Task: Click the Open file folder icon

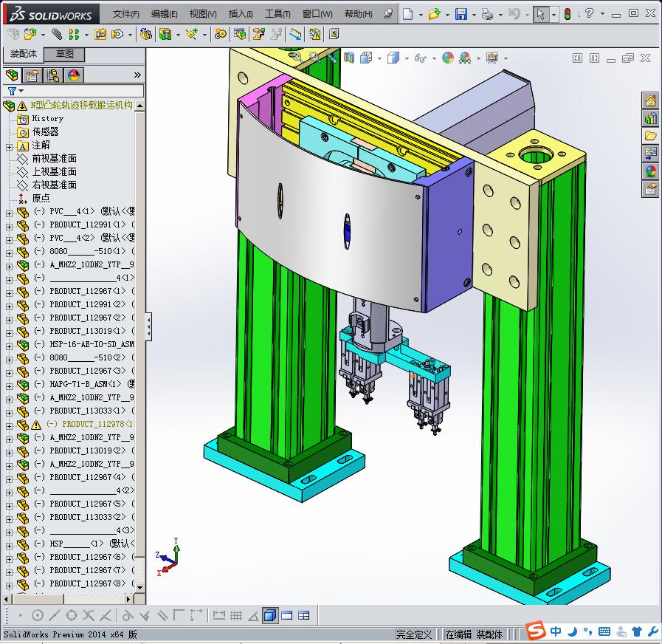Action: 434,14
